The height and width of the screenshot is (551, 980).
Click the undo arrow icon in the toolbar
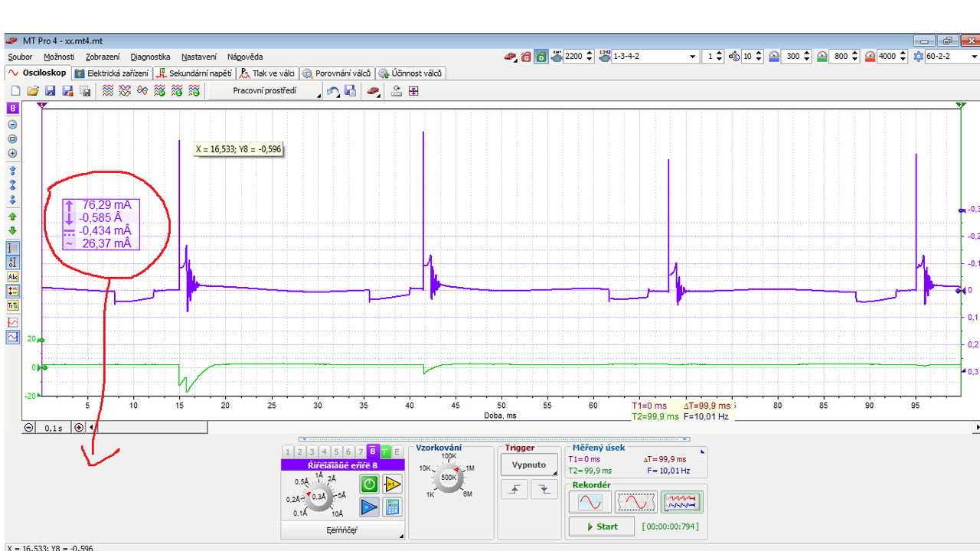333,91
